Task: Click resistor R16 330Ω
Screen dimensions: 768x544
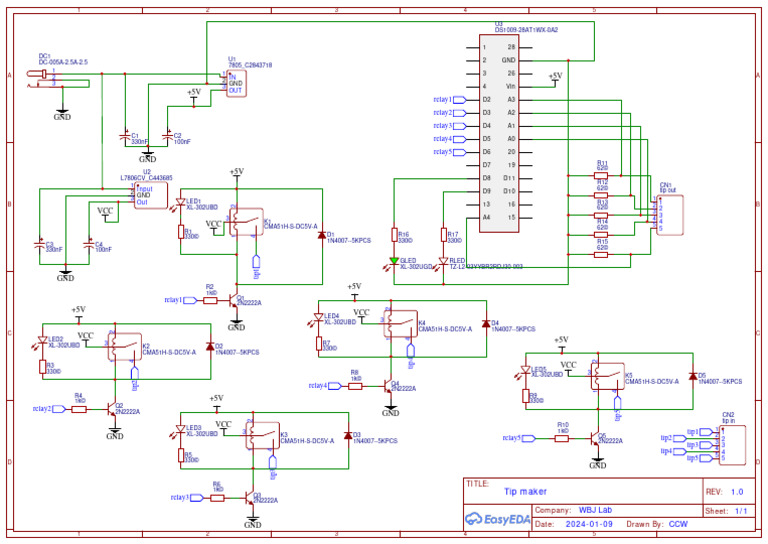Action: tap(394, 235)
